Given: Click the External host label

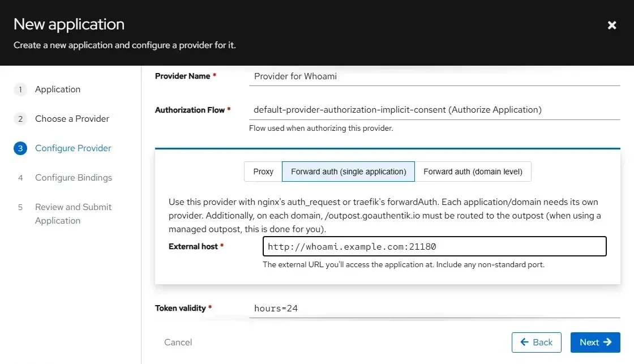Looking at the screenshot, I should click(193, 246).
